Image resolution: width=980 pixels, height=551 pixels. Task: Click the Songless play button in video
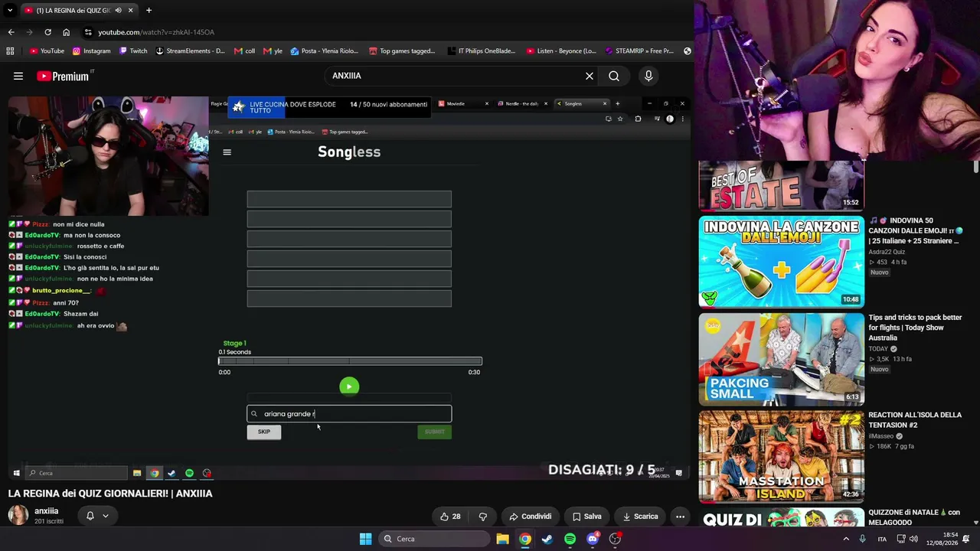[349, 386]
